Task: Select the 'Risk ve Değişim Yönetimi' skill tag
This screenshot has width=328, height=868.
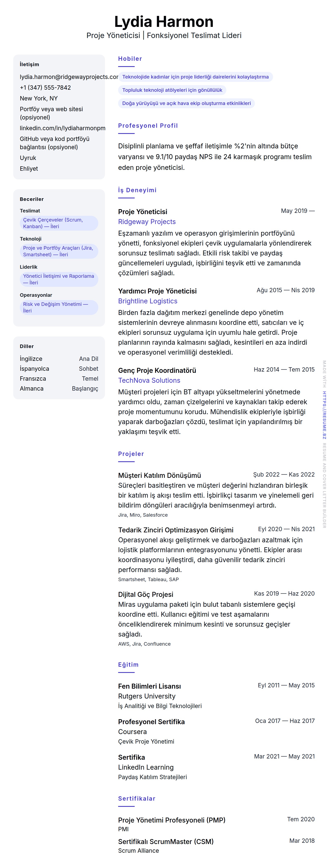Action: click(x=59, y=307)
